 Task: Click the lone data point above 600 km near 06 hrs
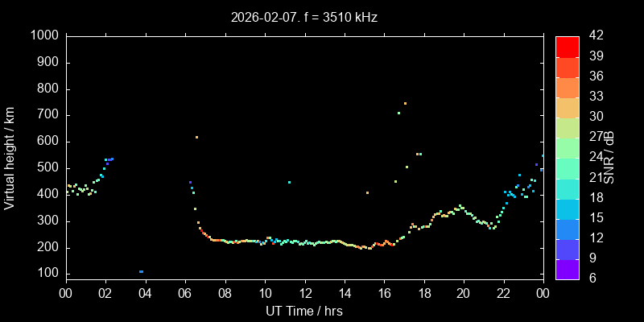click(x=196, y=137)
